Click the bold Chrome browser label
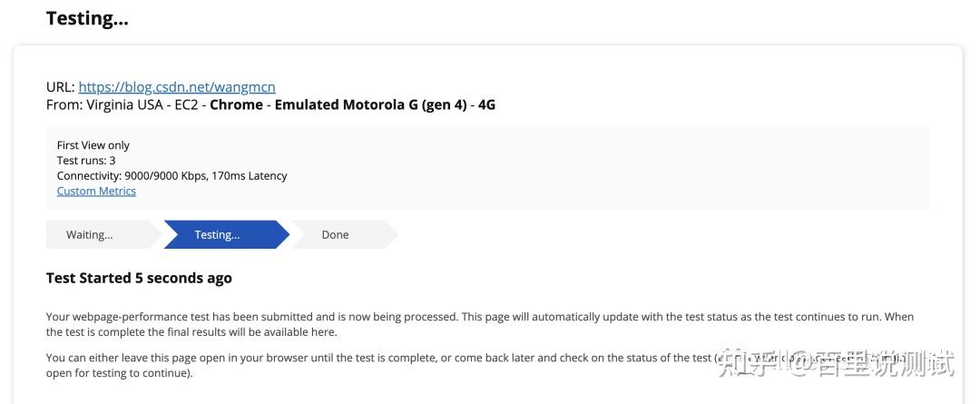This screenshot has width=980, height=404. point(236,104)
